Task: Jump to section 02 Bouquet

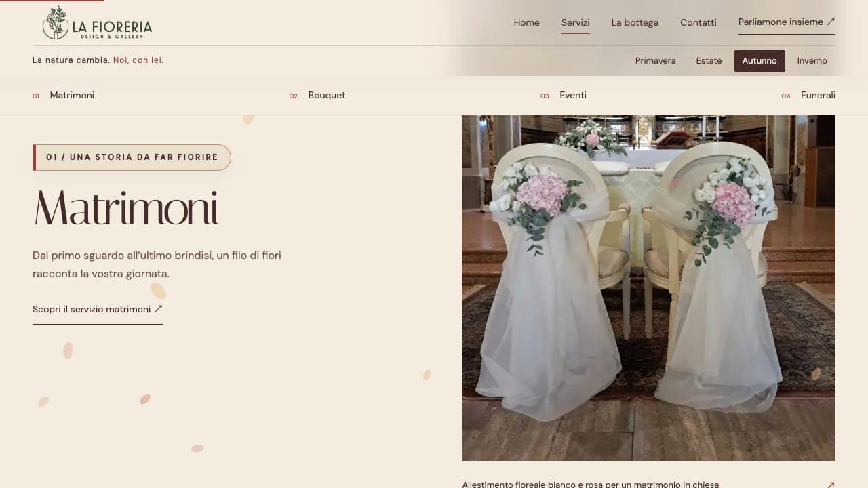Action: tap(317, 96)
